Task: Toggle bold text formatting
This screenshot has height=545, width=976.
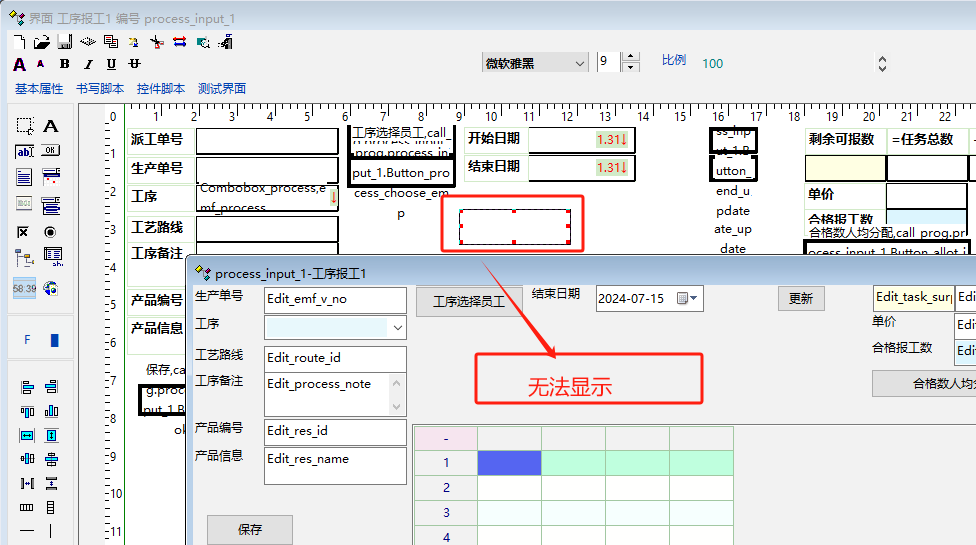Action: point(65,64)
